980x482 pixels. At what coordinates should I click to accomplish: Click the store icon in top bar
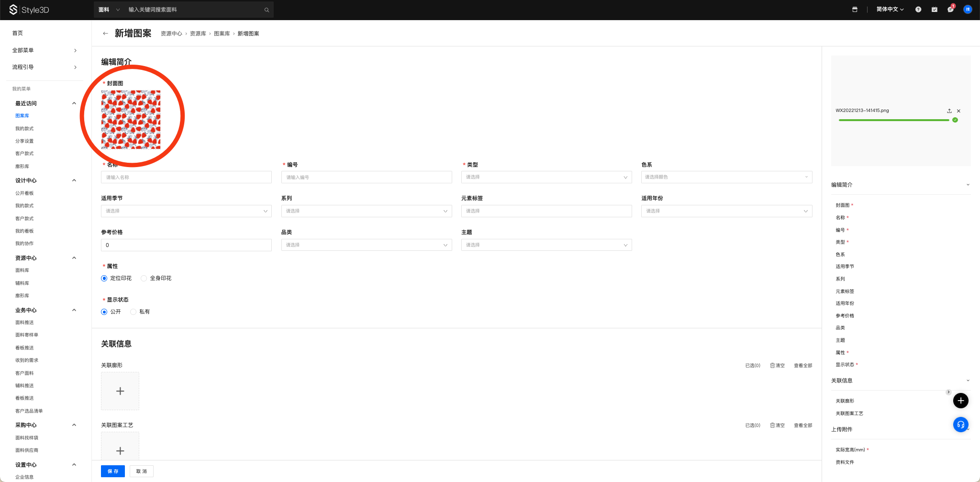point(855,10)
